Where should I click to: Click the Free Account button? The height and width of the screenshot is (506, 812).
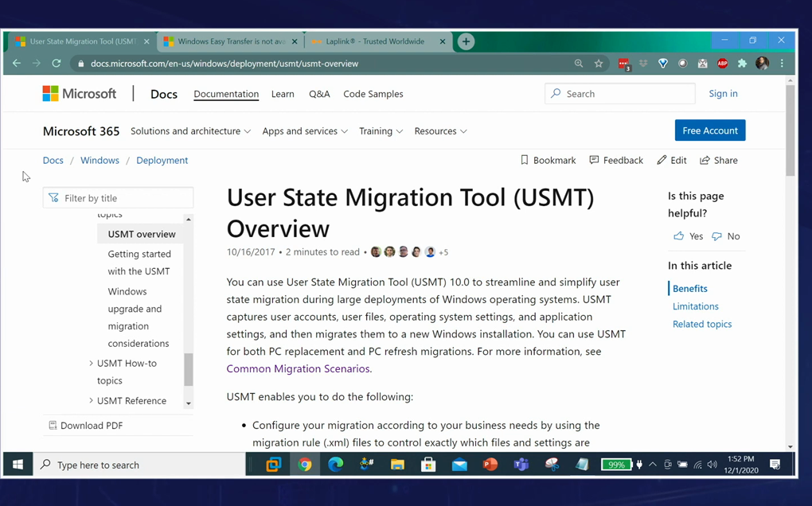tap(709, 130)
